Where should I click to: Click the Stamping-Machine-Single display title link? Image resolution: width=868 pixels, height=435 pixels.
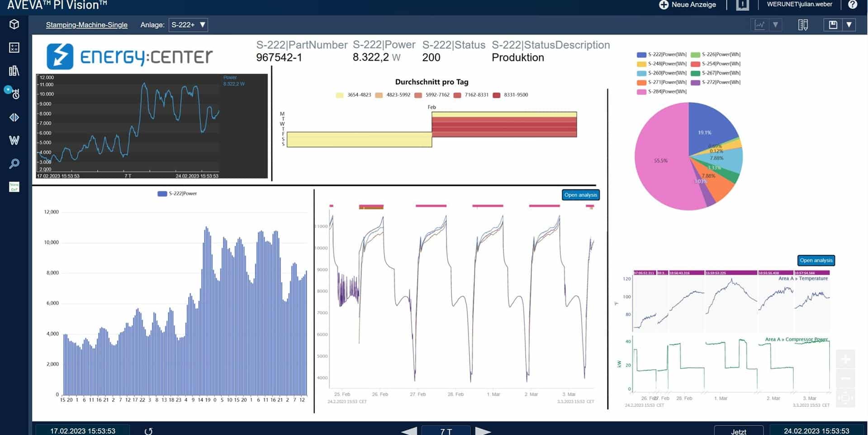click(x=86, y=25)
